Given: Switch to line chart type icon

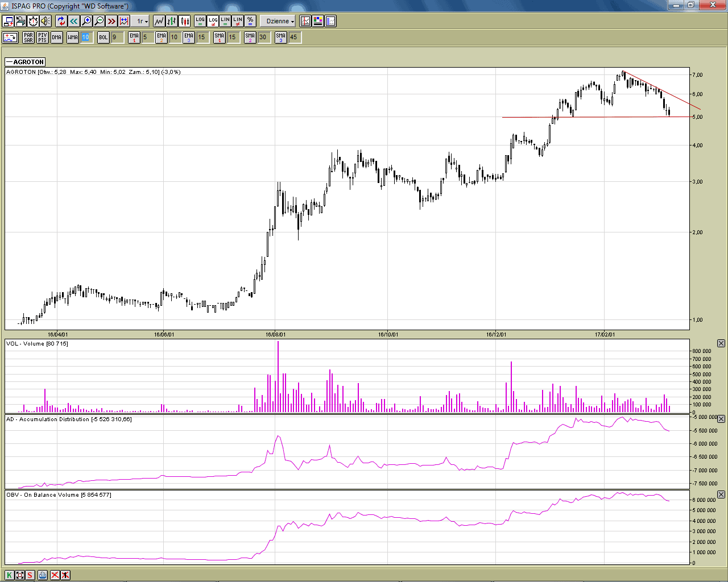Looking at the screenshot, I should [x=159, y=21].
